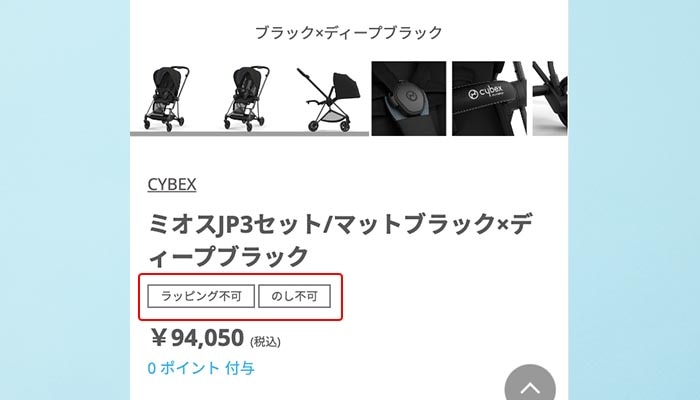Click the ¥94,050 price text
The width and height of the screenshot is (700, 400).
pos(197,338)
